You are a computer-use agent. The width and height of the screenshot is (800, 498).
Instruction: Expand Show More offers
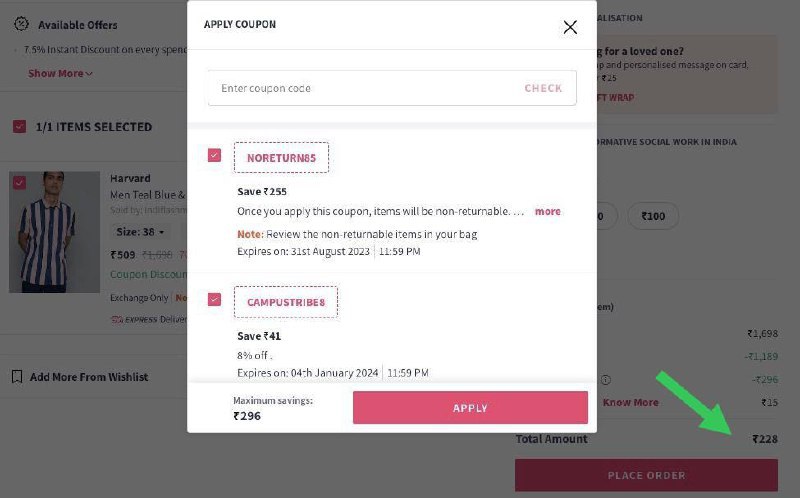tap(60, 73)
